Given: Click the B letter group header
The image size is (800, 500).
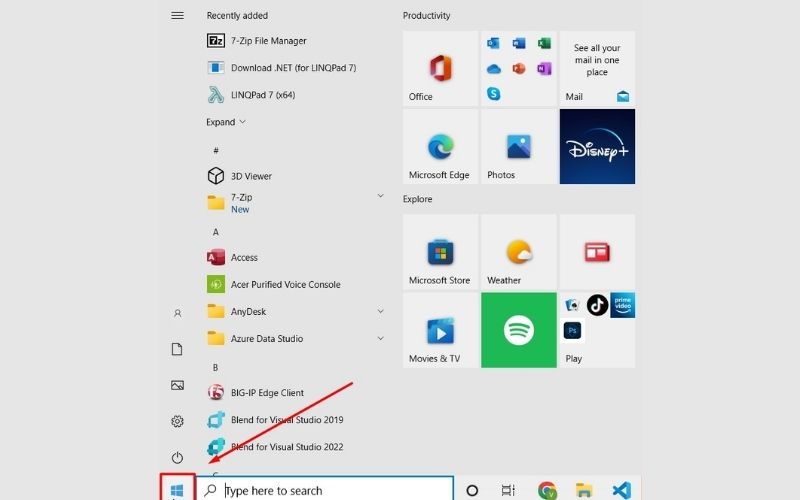Looking at the screenshot, I should [x=216, y=367].
